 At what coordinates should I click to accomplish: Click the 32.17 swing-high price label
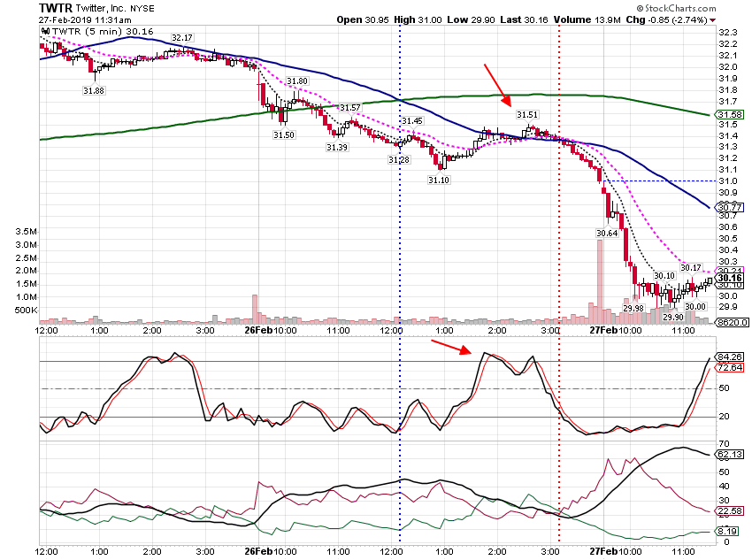(181, 38)
